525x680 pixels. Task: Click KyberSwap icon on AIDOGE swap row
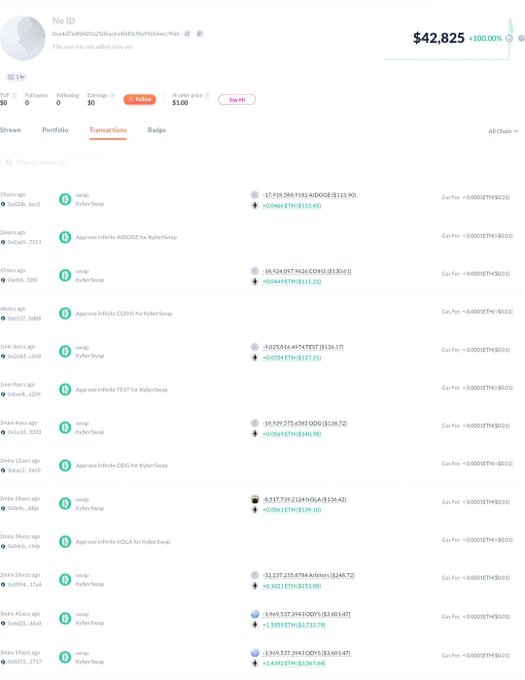coord(65,199)
